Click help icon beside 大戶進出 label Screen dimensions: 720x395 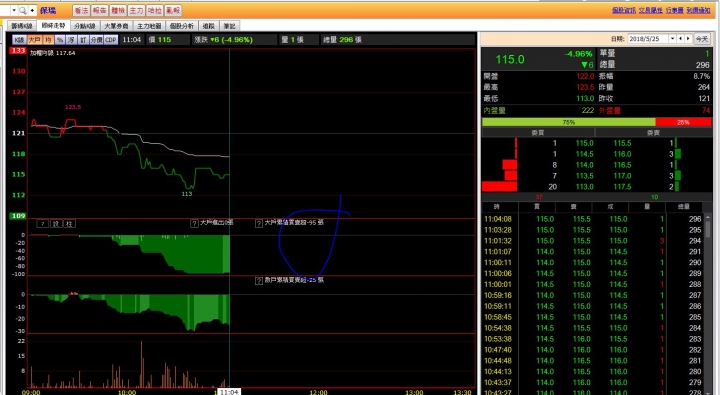194,223
